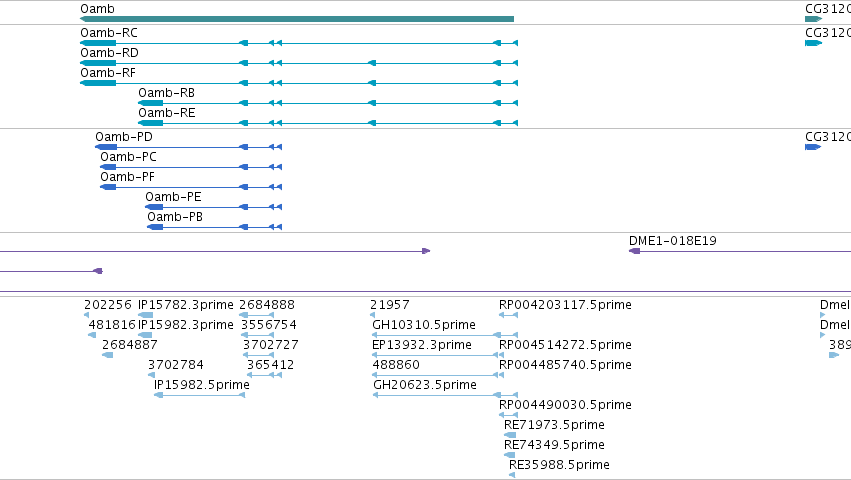Select feature 2684888

(x=267, y=305)
